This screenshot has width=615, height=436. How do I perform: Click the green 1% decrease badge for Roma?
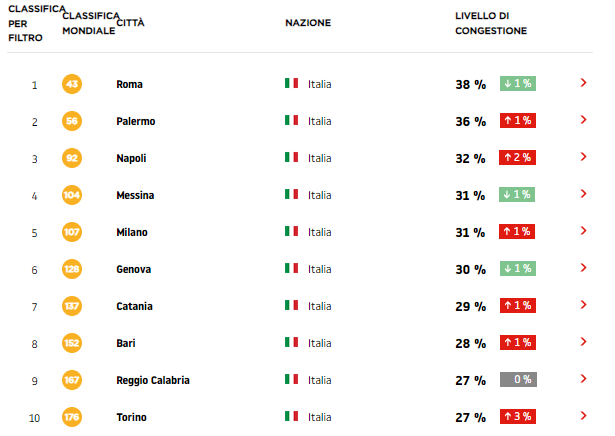tap(518, 84)
